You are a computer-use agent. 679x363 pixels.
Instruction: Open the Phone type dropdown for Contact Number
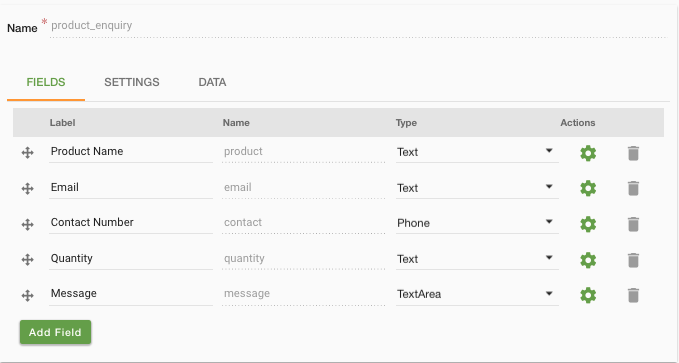coord(477,223)
